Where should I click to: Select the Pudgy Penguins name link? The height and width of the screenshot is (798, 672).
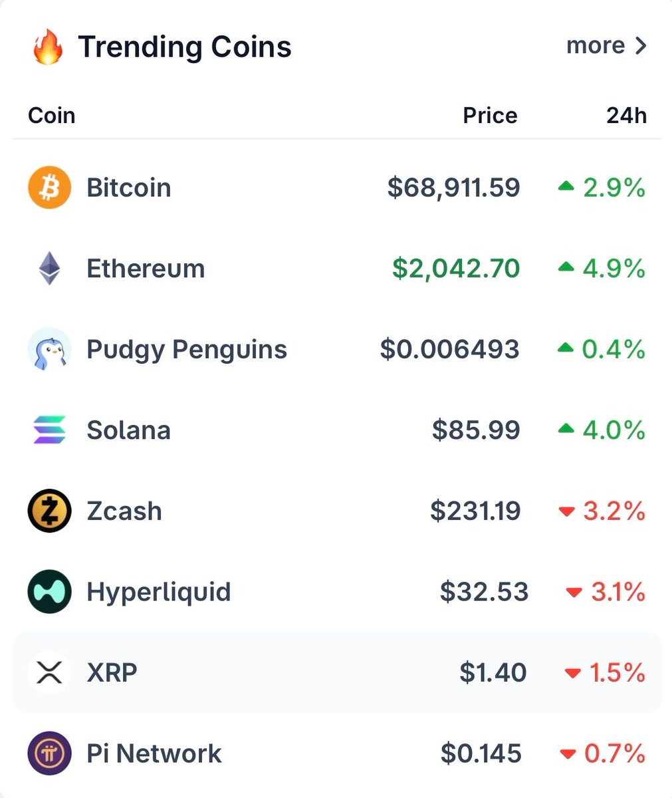[187, 349]
